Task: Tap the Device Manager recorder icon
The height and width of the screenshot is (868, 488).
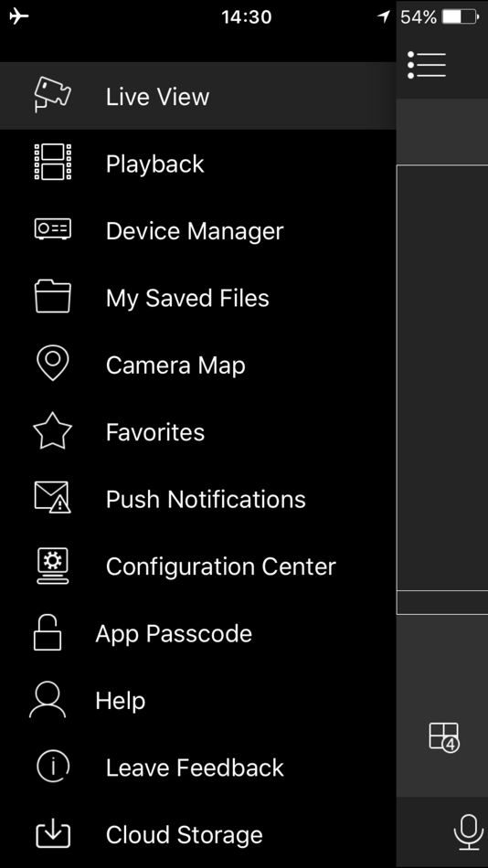Action: click(x=53, y=228)
